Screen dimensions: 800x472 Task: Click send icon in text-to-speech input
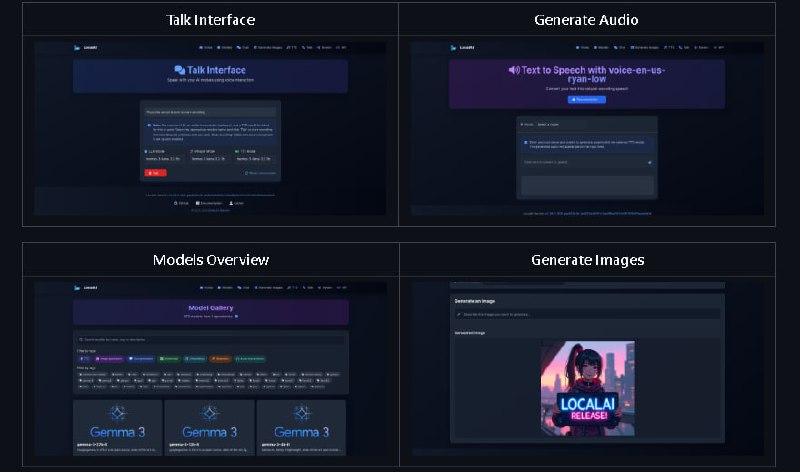tap(649, 162)
